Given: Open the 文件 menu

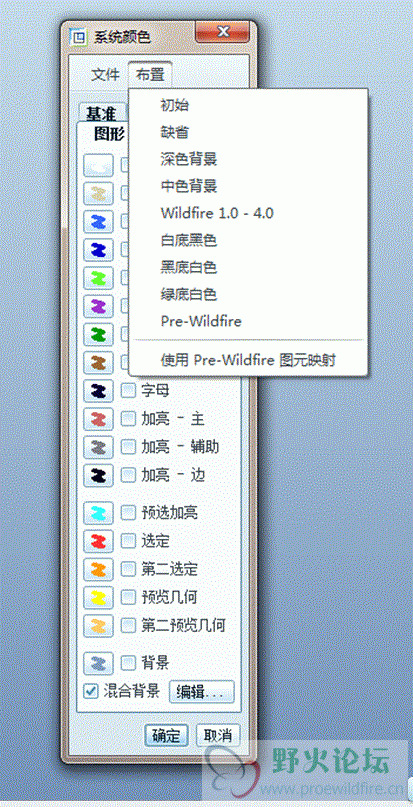Looking at the screenshot, I should tap(106, 75).
